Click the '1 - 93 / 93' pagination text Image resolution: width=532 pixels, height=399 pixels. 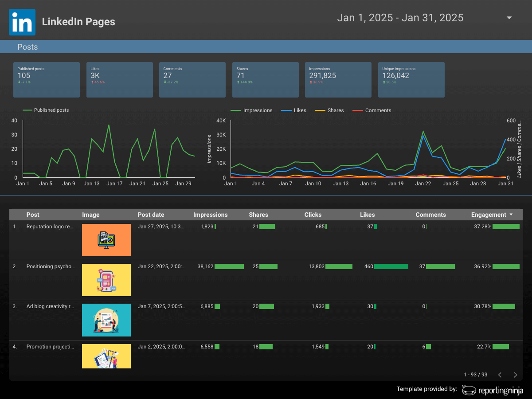pyautogui.click(x=475, y=375)
